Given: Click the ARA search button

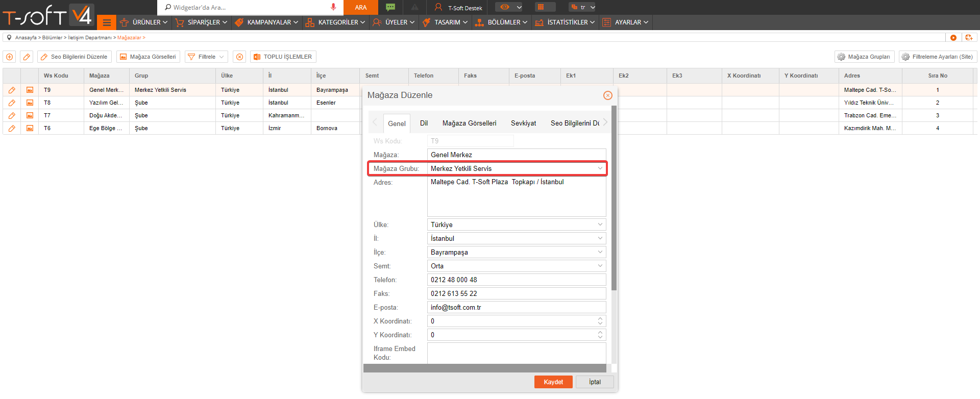Looking at the screenshot, I should [361, 7].
